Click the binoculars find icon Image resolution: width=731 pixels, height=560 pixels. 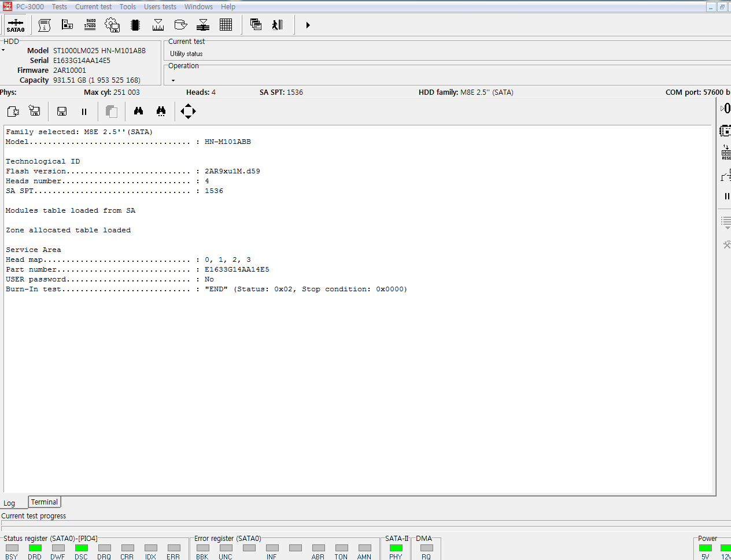pos(138,111)
